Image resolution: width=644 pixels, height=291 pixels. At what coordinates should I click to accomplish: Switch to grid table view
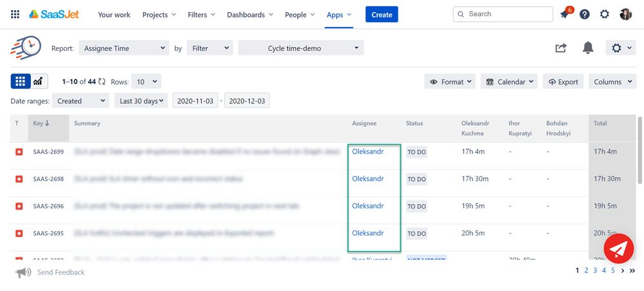[21, 81]
